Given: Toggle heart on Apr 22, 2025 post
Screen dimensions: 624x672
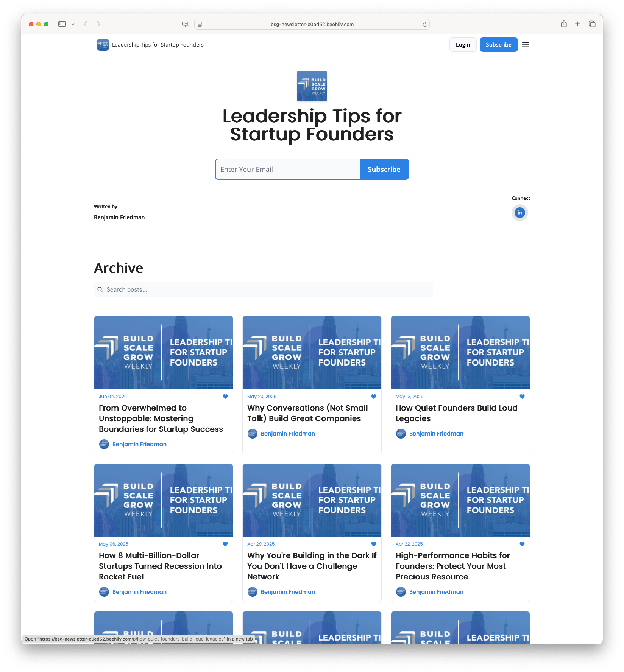Looking at the screenshot, I should click(522, 544).
